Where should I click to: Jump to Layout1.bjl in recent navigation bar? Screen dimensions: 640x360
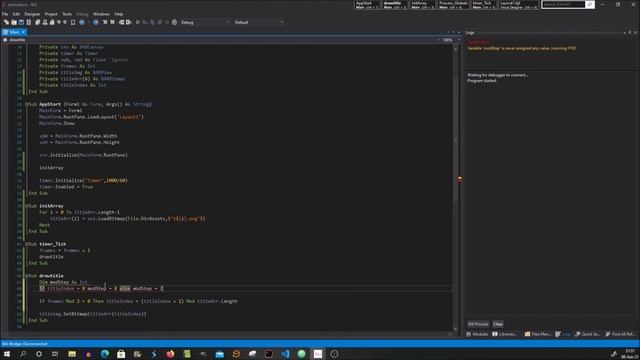[518, 5]
